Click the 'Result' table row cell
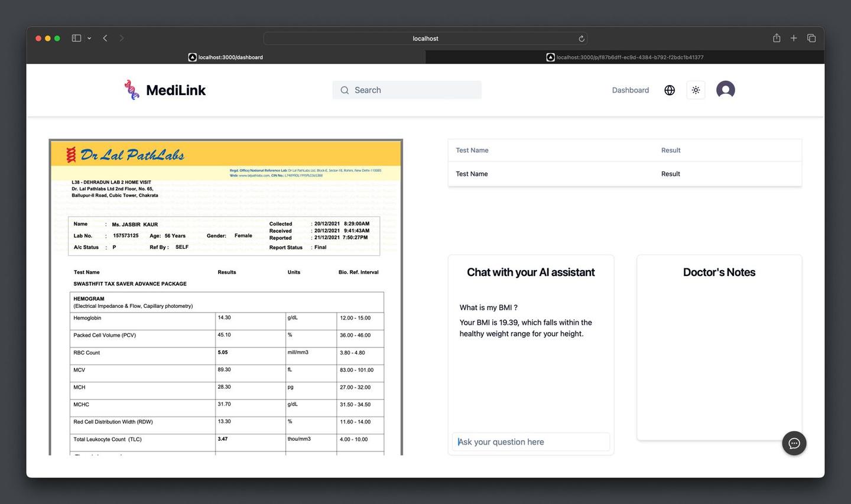The height and width of the screenshot is (504, 851). pyautogui.click(x=671, y=174)
